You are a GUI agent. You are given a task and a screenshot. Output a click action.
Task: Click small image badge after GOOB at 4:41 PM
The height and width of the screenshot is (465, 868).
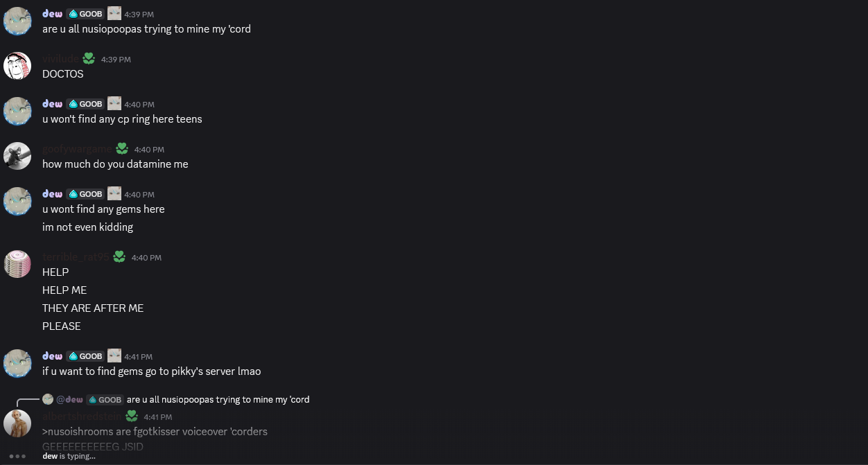(x=114, y=356)
